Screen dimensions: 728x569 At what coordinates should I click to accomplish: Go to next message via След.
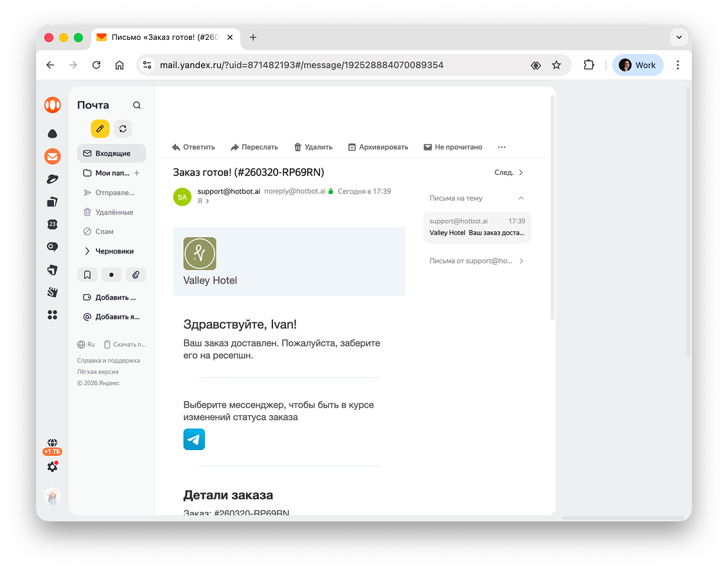pyautogui.click(x=509, y=172)
